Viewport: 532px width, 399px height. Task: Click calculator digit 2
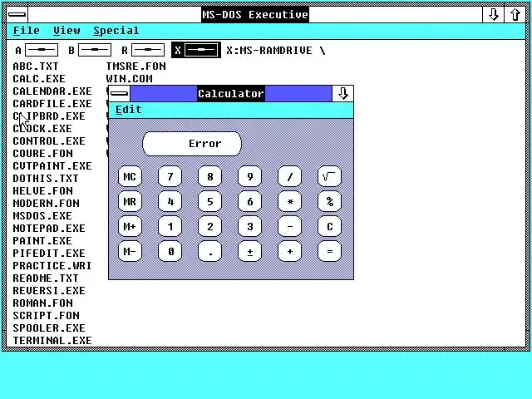click(210, 226)
